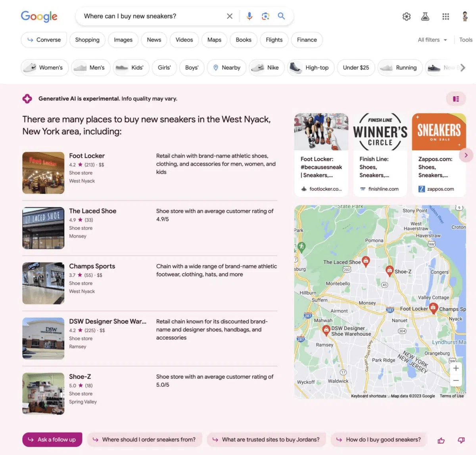Select the Nike filter chip

click(267, 67)
